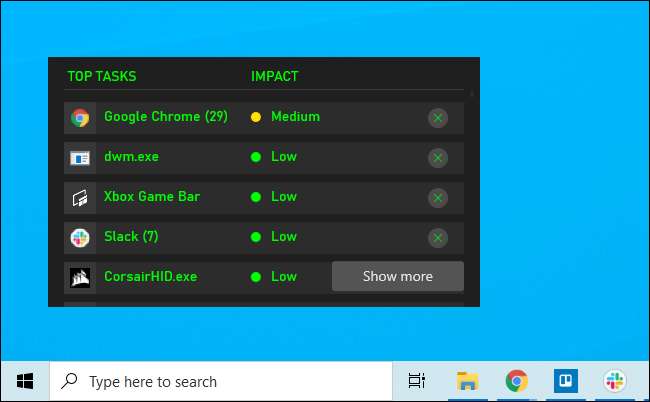
Task: Click the green impact dot for Xbox Game Bar
Action: 256,197
